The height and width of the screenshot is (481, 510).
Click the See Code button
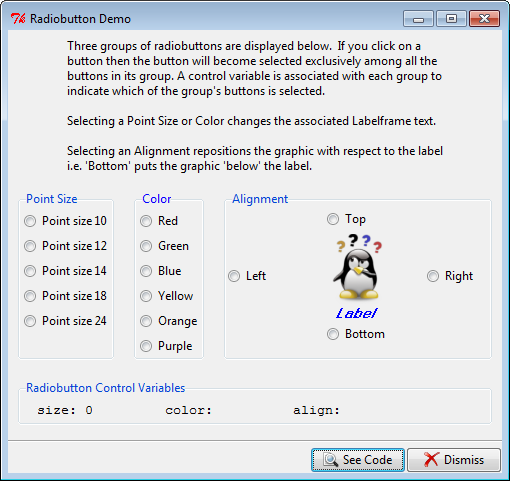(x=358, y=460)
